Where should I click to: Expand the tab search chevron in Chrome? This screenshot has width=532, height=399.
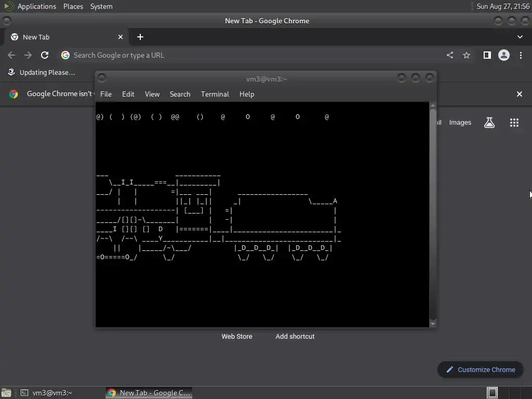tap(520, 37)
